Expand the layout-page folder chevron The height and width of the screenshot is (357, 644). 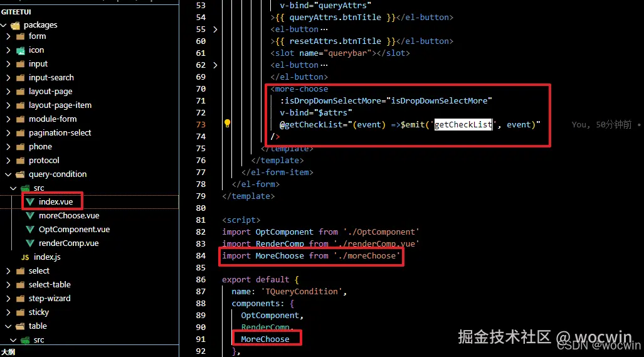point(9,91)
